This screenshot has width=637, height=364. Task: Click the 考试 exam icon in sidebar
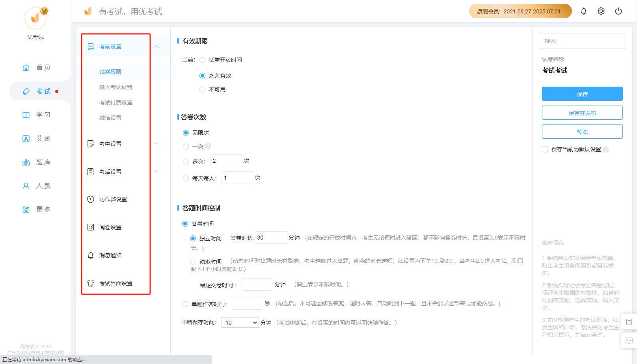coord(26,91)
